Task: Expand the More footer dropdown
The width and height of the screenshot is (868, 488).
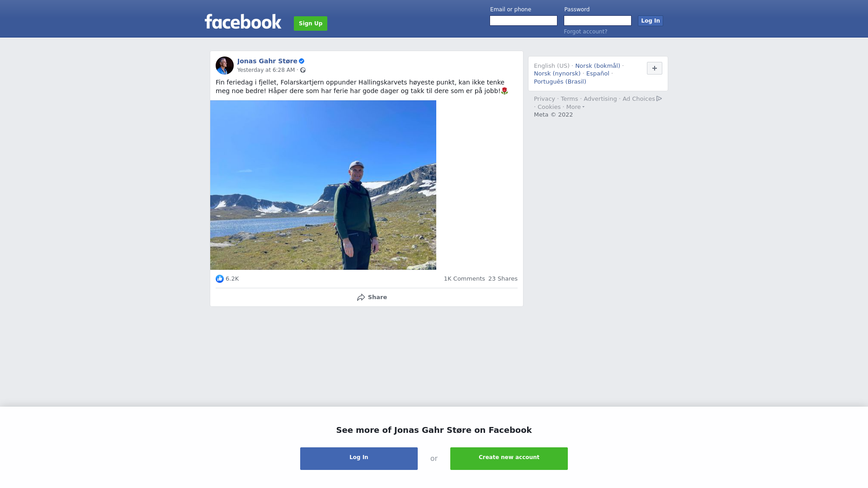Action: pyautogui.click(x=575, y=107)
